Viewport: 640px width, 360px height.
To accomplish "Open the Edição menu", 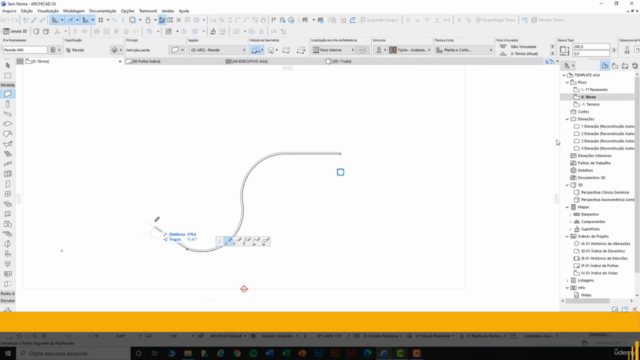I will tap(27, 11).
